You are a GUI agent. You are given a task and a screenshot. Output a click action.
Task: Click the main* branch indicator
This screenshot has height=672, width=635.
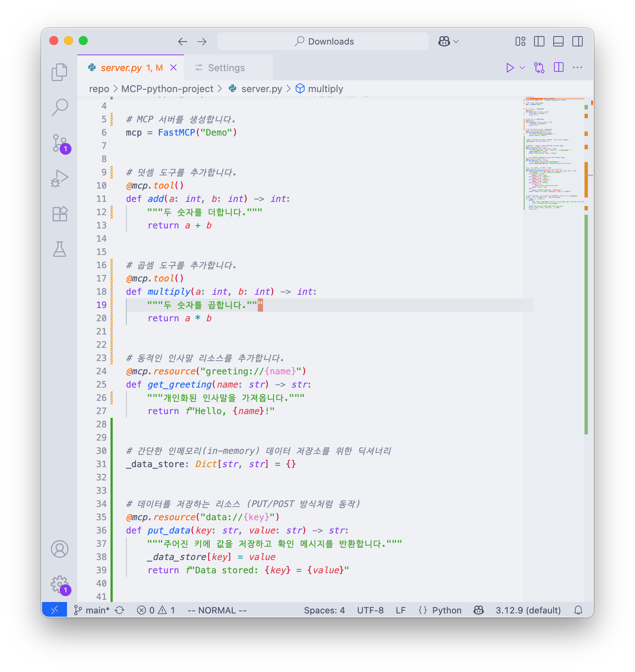coord(92,610)
